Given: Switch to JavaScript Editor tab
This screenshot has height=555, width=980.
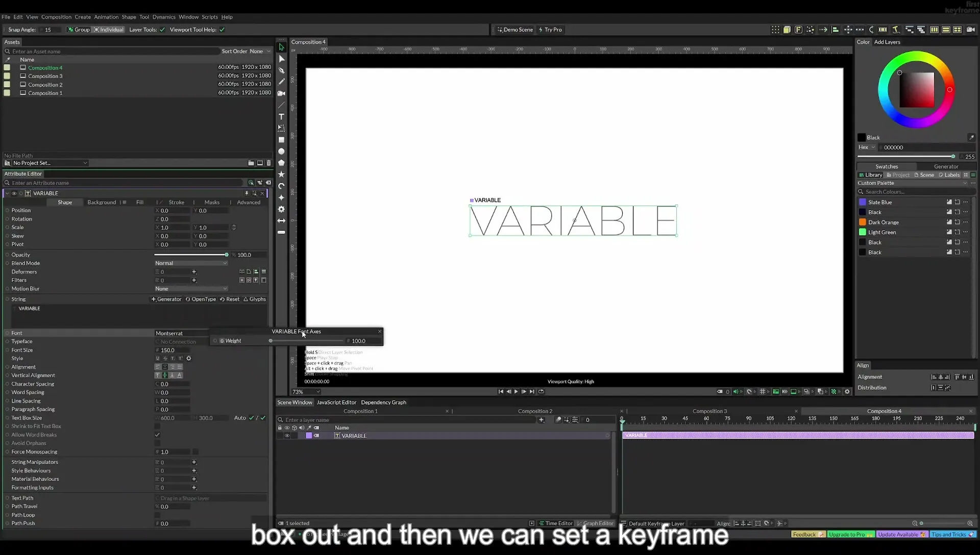Looking at the screenshot, I should point(336,402).
